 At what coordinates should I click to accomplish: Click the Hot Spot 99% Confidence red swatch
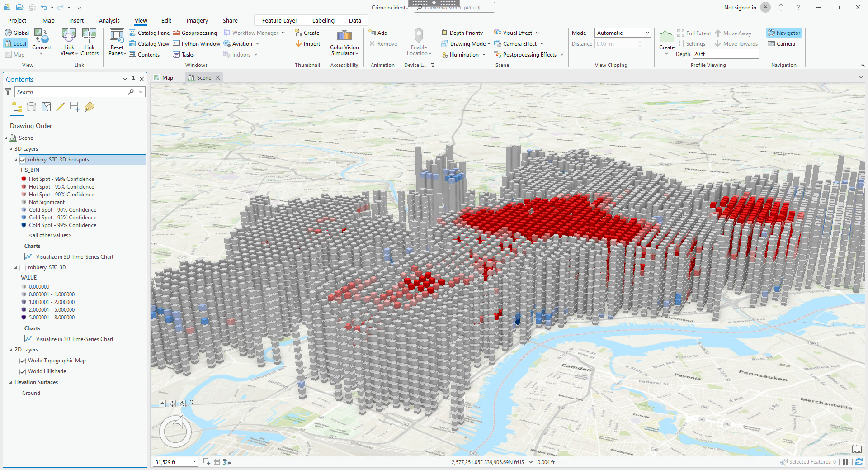24,179
